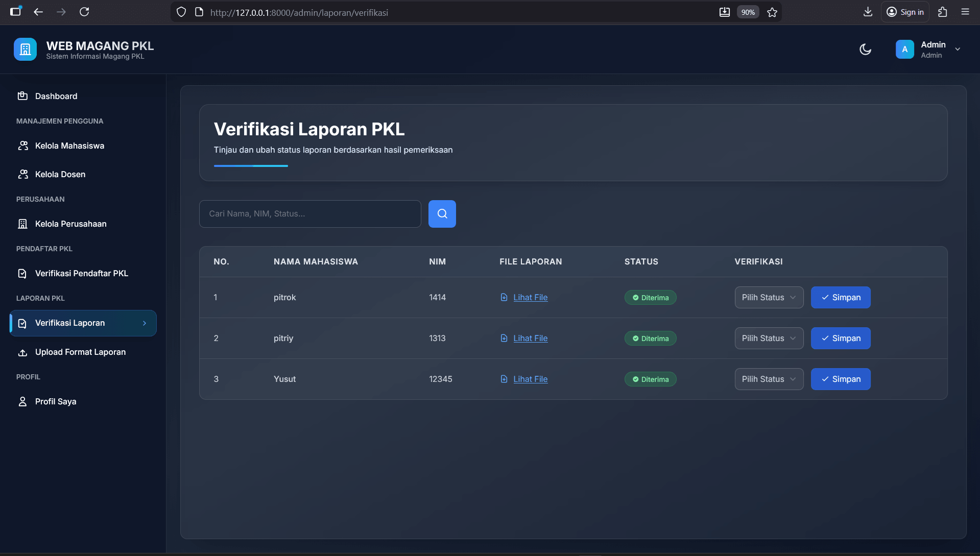The width and height of the screenshot is (980, 556).
Task: Focus the Cari Nama, NIM, Status search field
Action: pos(310,214)
